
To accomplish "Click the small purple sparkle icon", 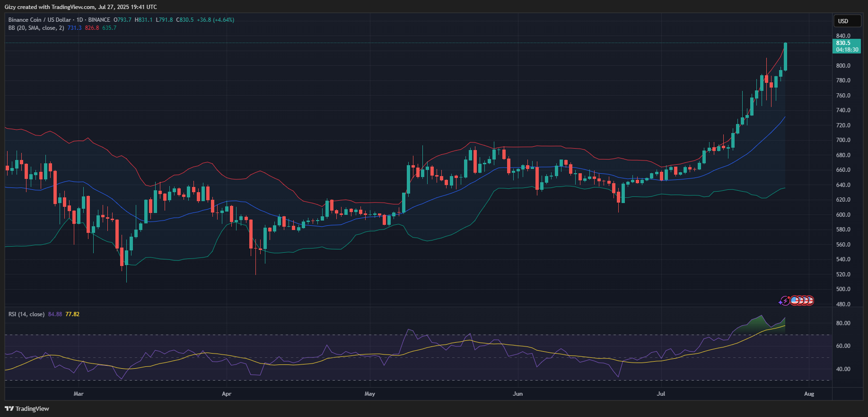I will tap(780, 302).
